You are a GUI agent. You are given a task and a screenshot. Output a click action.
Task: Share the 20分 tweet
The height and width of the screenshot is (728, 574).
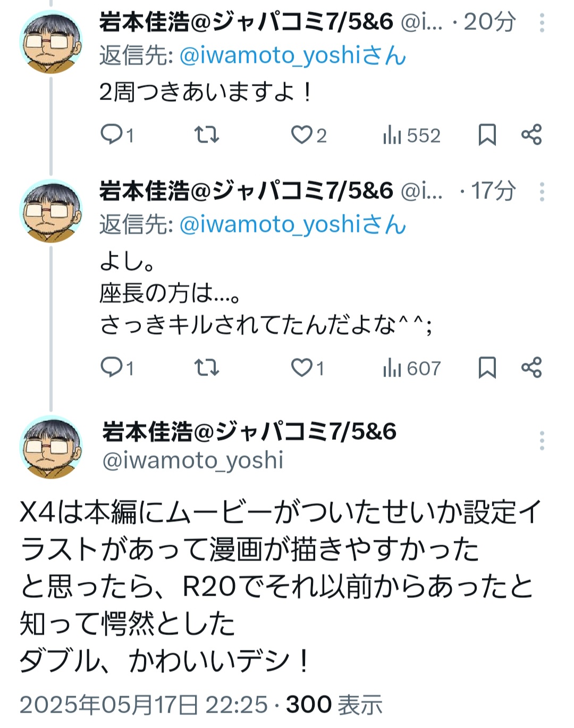click(531, 135)
